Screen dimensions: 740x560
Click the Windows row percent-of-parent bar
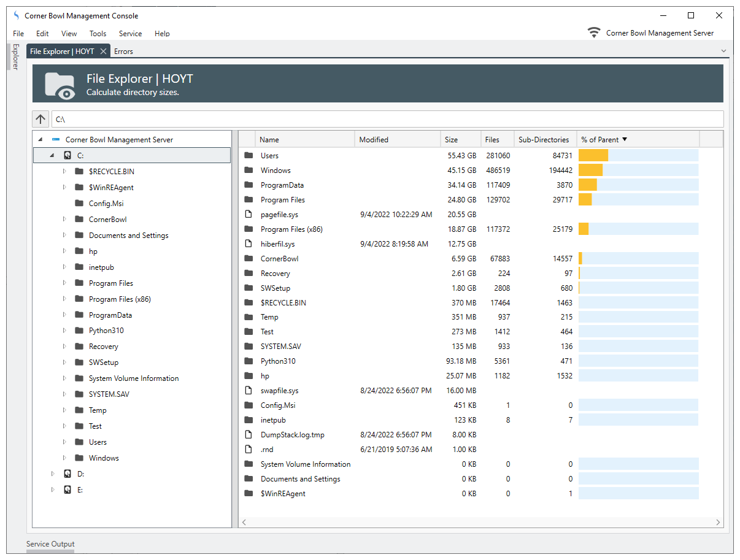(638, 171)
